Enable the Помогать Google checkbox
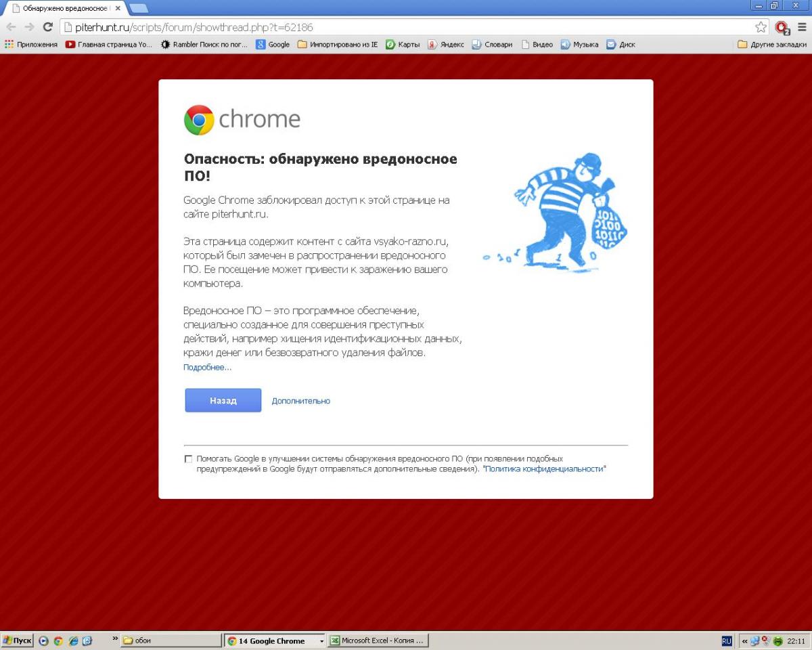The height and width of the screenshot is (650, 812). click(x=188, y=459)
